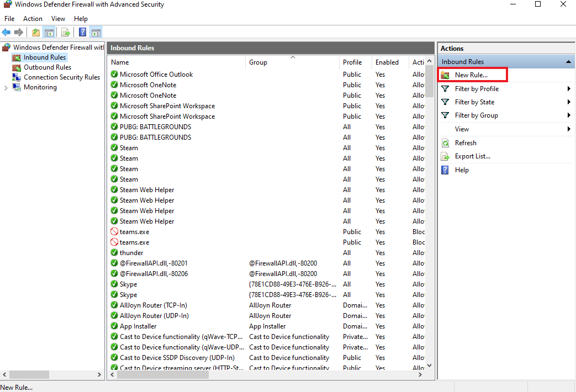The height and width of the screenshot is (392, 576).
Task: Click the firewall root node icon
Action: [6, 47]
